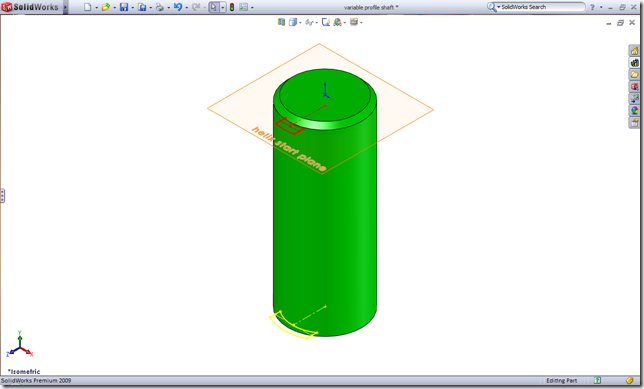This screenshot has width=644, height=389.
Task: Click the Rebuild traffic light icon
Action: [x=232, y=7]
